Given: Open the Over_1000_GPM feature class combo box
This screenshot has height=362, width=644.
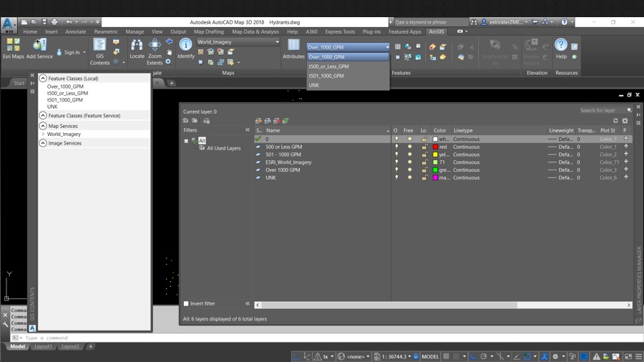Looking at the screenshot, I should coord(348,47).
